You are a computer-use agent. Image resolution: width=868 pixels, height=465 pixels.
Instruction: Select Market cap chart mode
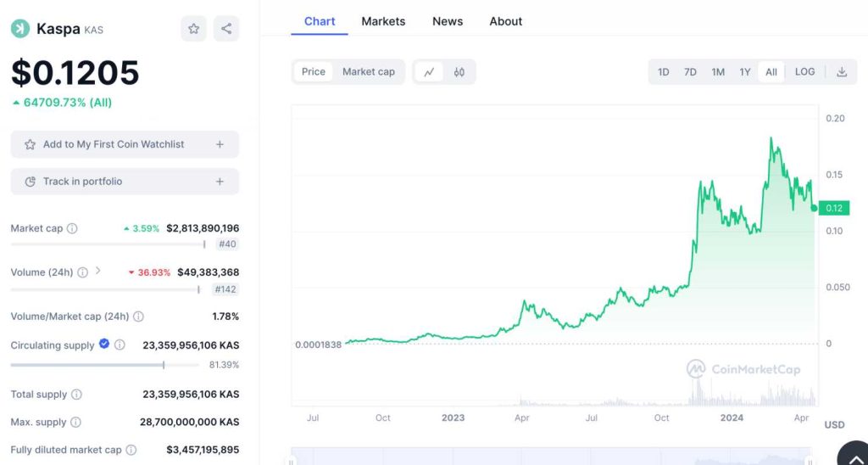point(369,72)
